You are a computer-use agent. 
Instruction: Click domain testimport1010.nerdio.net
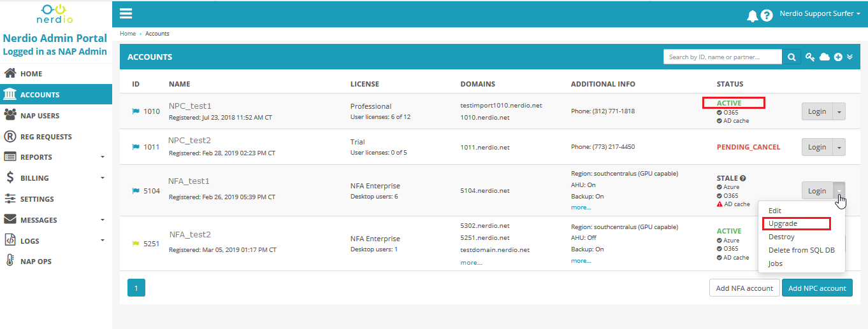(501, 106)
